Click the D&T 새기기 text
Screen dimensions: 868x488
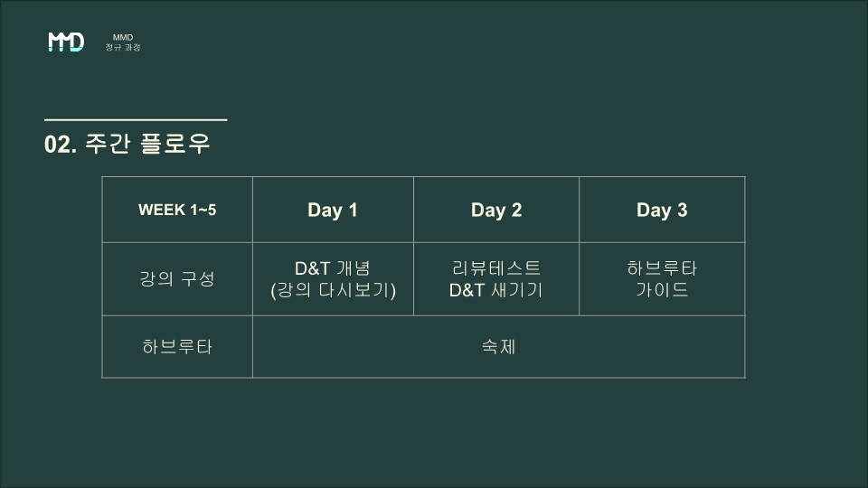click(496, 290)
